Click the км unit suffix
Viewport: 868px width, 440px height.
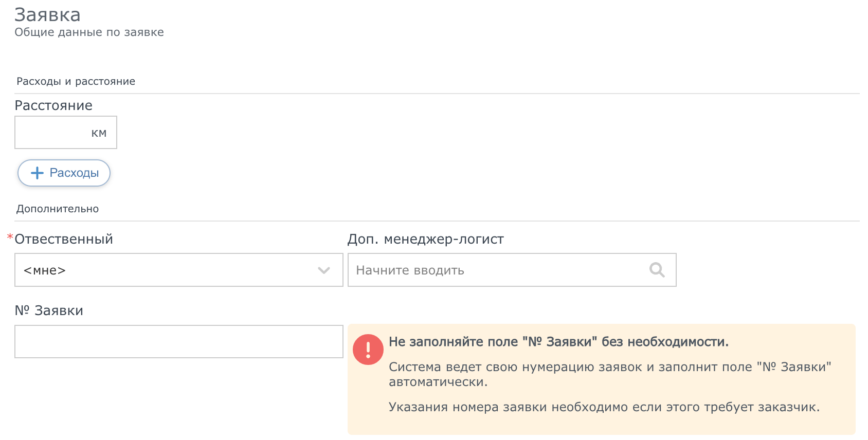tap(99, 133)
